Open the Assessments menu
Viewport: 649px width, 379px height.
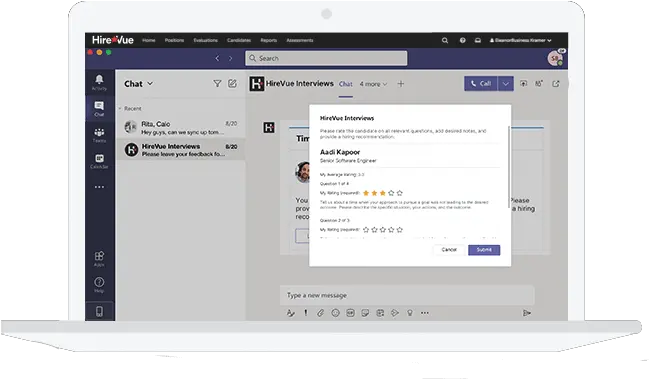(300, 40)
